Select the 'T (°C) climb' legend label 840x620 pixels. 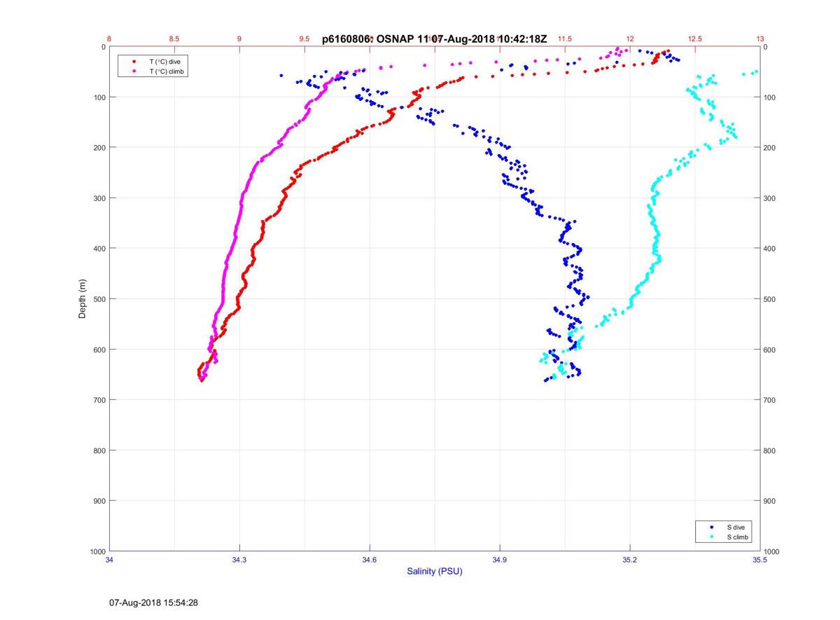pos(167,71)
